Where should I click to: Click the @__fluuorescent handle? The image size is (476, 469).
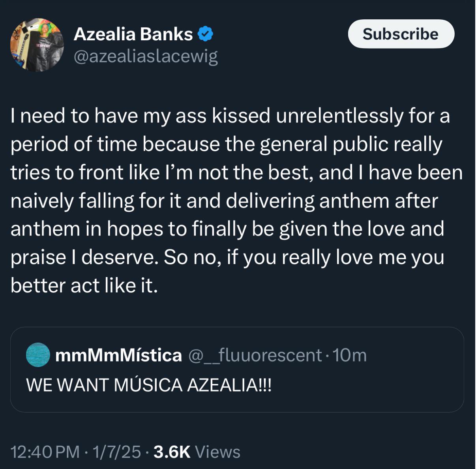click(255, 355)
